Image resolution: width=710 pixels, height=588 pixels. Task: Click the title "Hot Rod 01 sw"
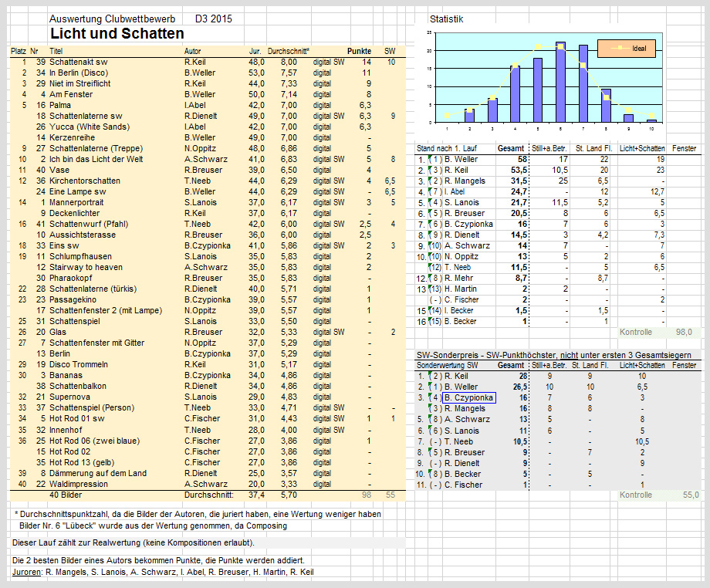coord(77,419)
